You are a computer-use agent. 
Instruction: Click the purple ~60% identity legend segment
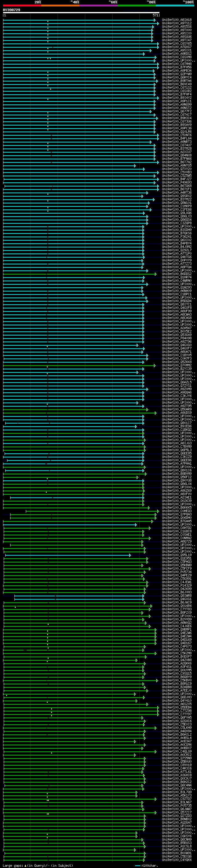(99, 6)
